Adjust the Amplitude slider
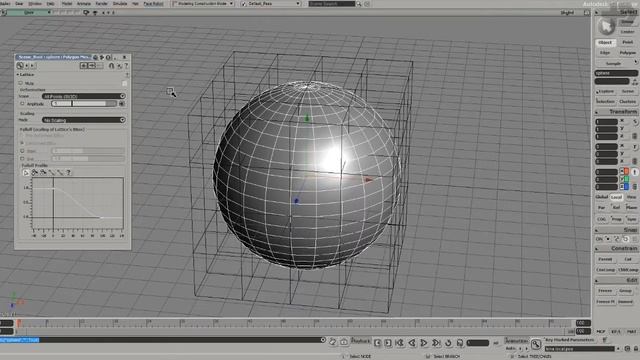640x360 pixels. (84, 104)
